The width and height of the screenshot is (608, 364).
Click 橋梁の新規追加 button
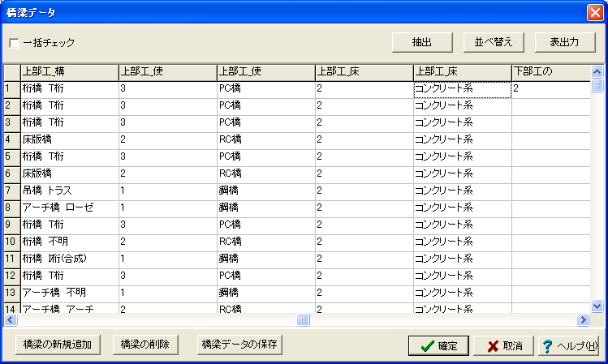[58, 345]
